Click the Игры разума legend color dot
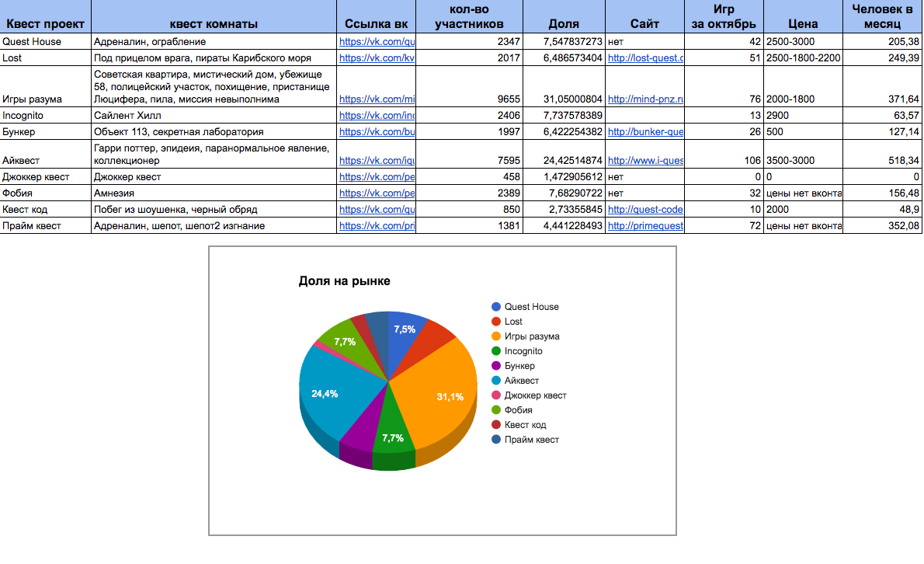Image resolution: width=924 pixels, height=564 pixels. [496, 336]
